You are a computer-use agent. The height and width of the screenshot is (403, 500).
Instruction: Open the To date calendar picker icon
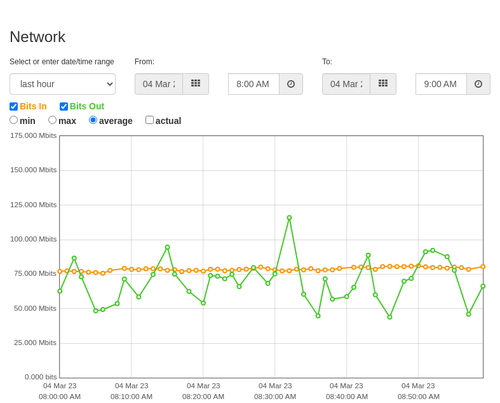tap(383, 84)
